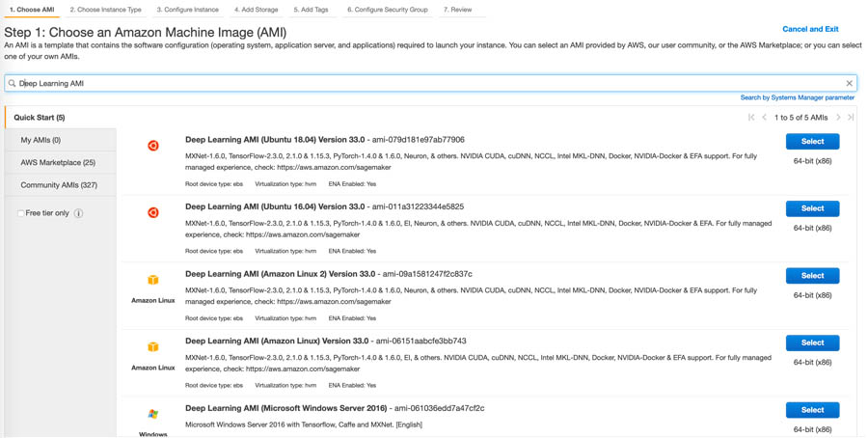Click title Deep Learning AMI (Amazon Linux 2) Version 33.0
The height and width of the screenshot is (438, 868).
click(x=280, y=274)
